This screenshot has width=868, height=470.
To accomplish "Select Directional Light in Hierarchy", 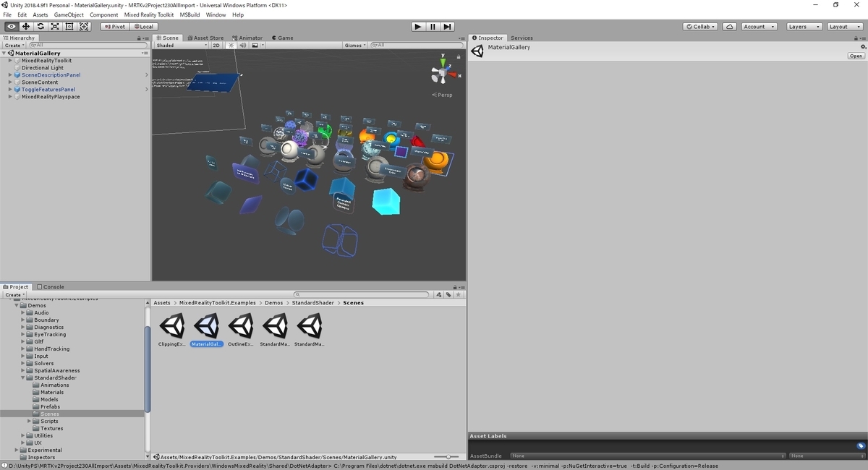I will 43,68.
